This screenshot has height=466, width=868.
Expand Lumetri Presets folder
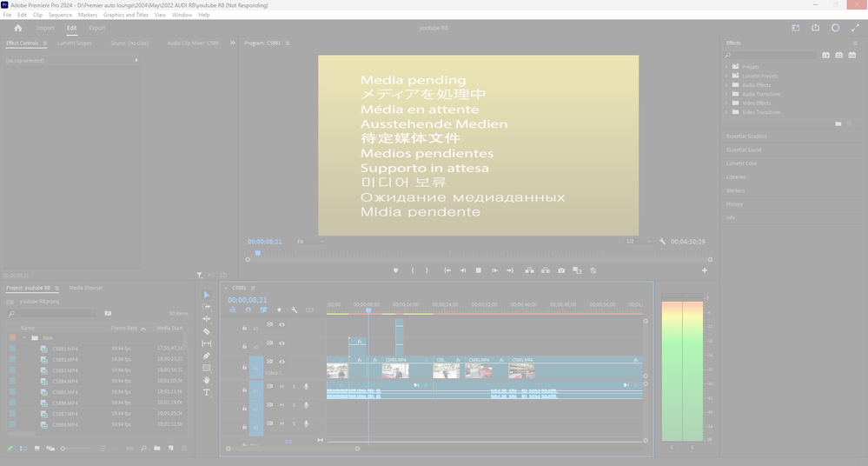[x=726, y=76]
